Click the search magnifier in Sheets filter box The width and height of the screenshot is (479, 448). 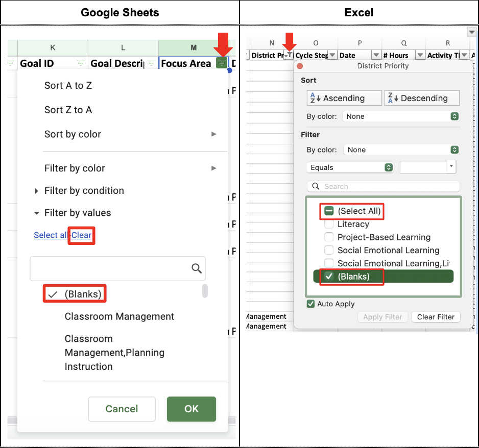[197, 268]
